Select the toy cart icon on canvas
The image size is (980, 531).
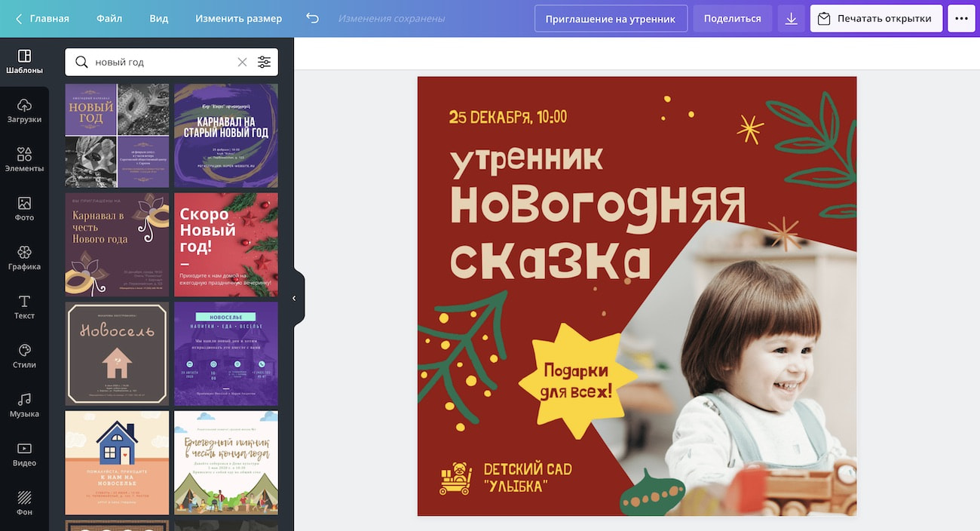click(455, 478)
